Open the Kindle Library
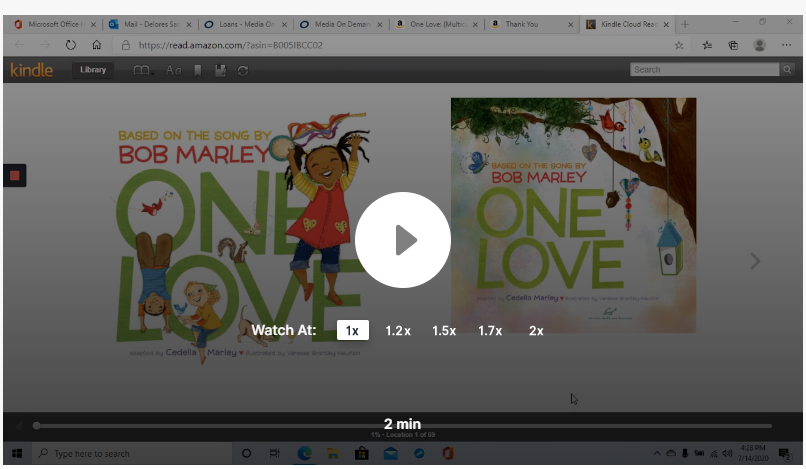 [x=93, y=70]
